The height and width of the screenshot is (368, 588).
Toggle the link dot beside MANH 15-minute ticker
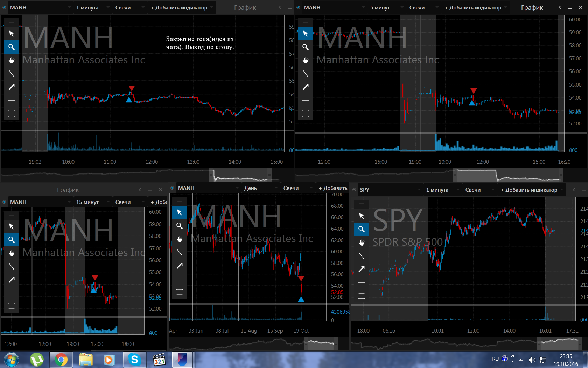click(x=4, y=202)
